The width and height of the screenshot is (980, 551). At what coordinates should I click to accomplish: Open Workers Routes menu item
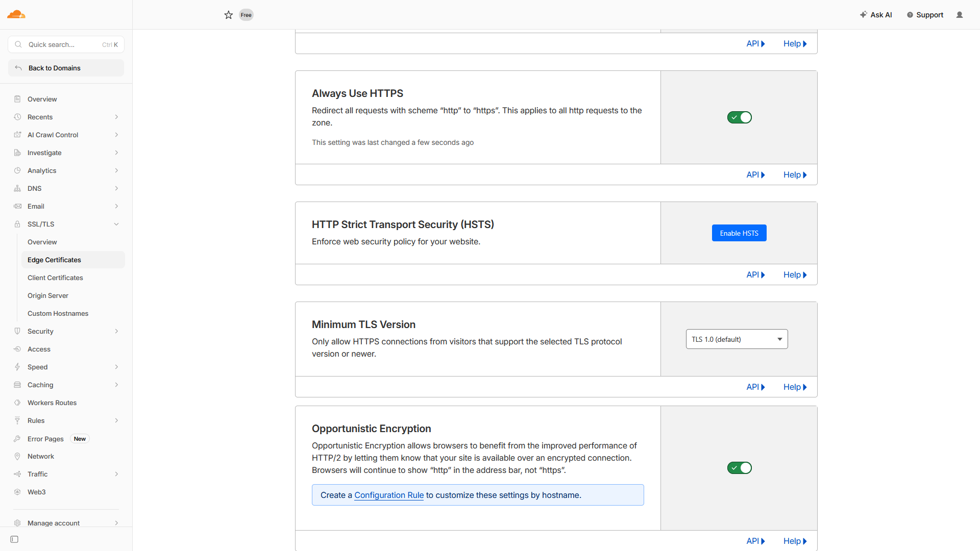66,403
